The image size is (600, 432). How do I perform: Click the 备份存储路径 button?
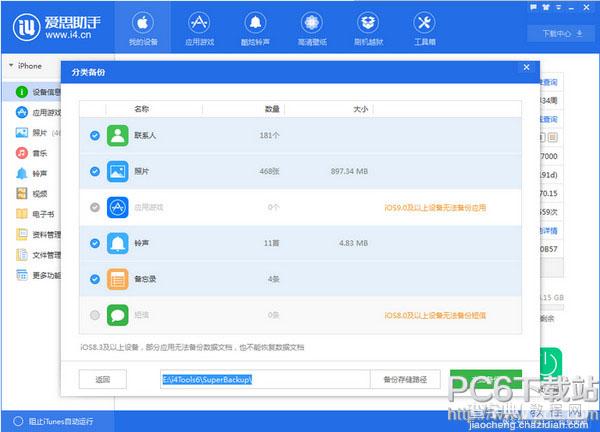coord(405,379)
